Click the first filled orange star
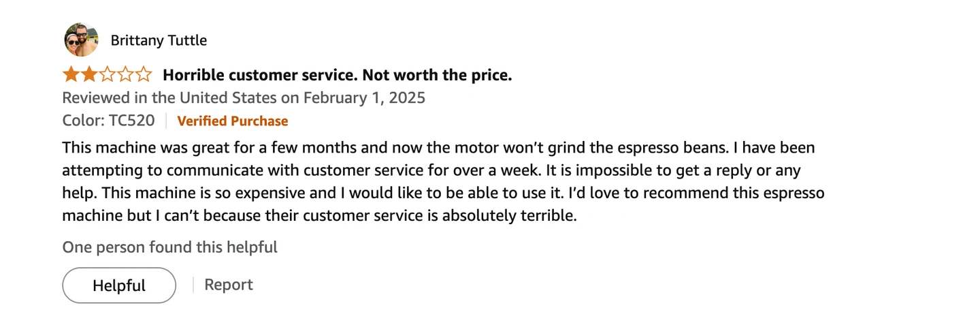The height and width of the screenshot is (325, 980). click(71, 74)
